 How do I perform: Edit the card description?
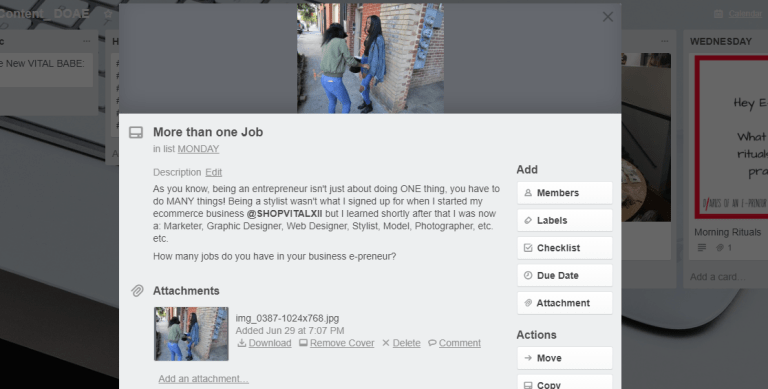pos(214,172)
